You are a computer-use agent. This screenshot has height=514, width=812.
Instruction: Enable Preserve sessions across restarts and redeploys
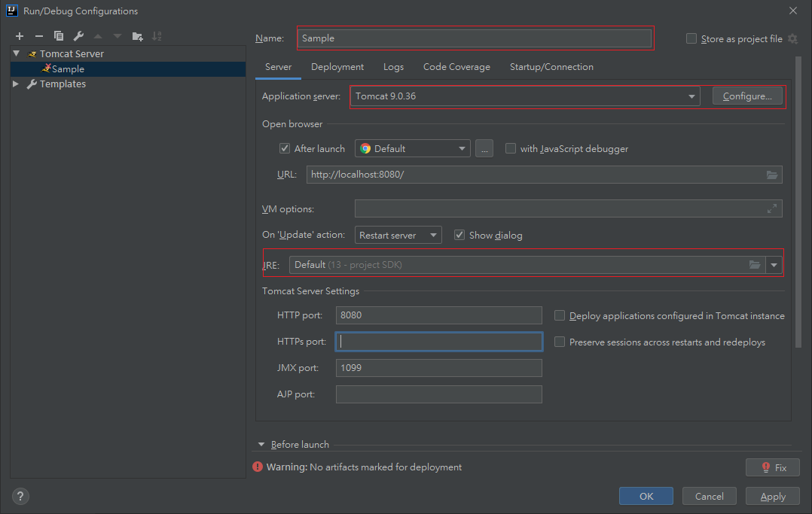pyautogui.click(x=559, y=342)
